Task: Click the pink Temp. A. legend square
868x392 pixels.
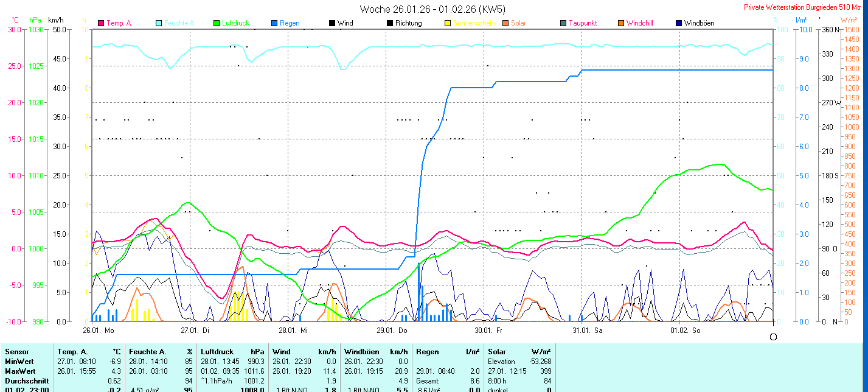Action: click(101, 23)
